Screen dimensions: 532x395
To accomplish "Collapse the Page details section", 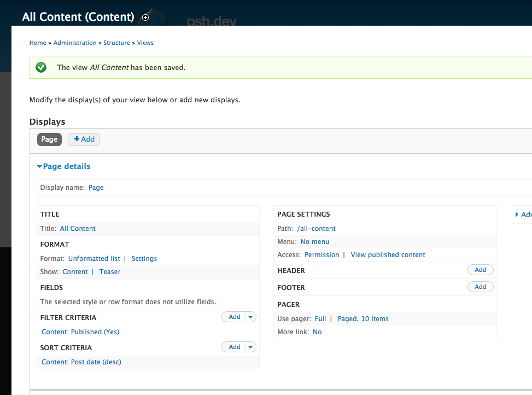I will pos(63,166).
